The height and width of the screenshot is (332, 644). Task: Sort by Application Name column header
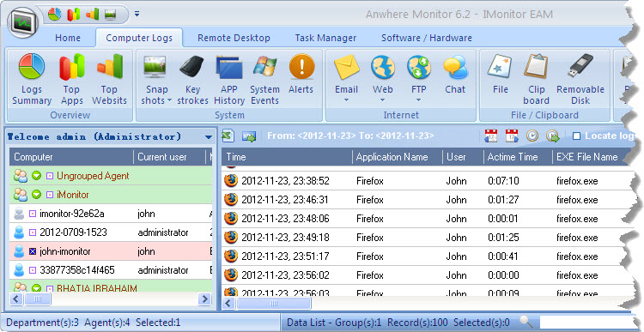398,157
